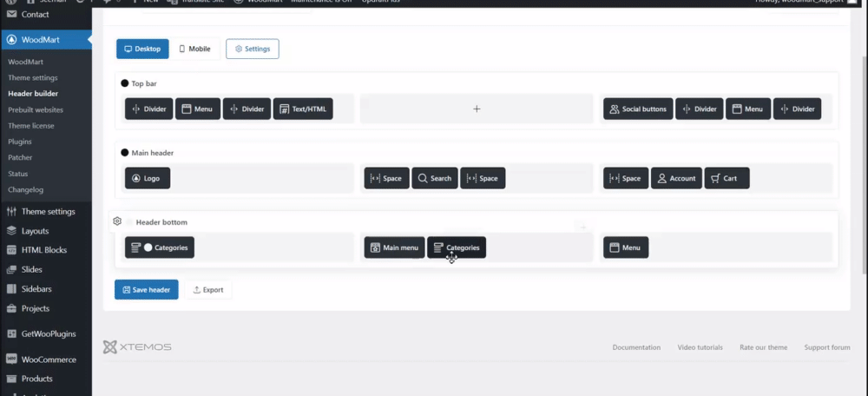The image size is (868, 396).
Task: Toggle the faded Header bottom row switch
Action: click(x=129, y=222)
